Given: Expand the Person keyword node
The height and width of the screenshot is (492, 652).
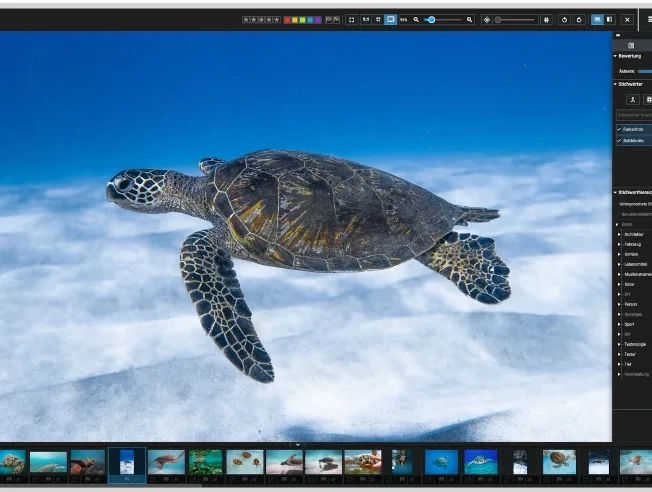Looking at the screenshot, I should click(x=619, y=304).
